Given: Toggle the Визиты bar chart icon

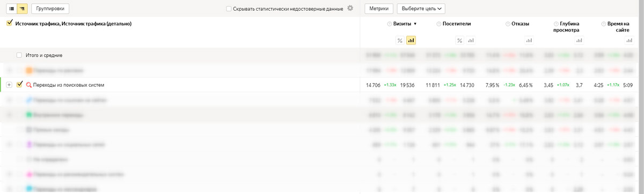Looking at the screenshot, I should (411, 40).
